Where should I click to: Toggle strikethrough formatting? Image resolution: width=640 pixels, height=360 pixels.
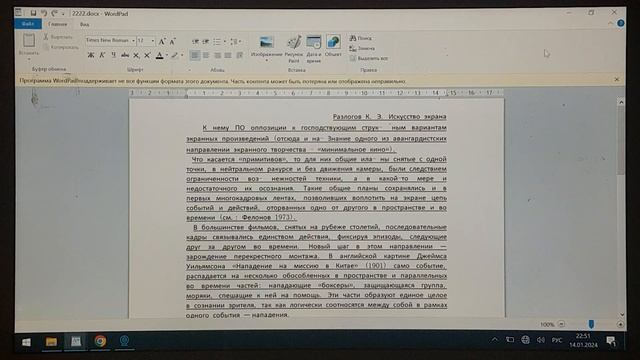(x=125, y=55)
